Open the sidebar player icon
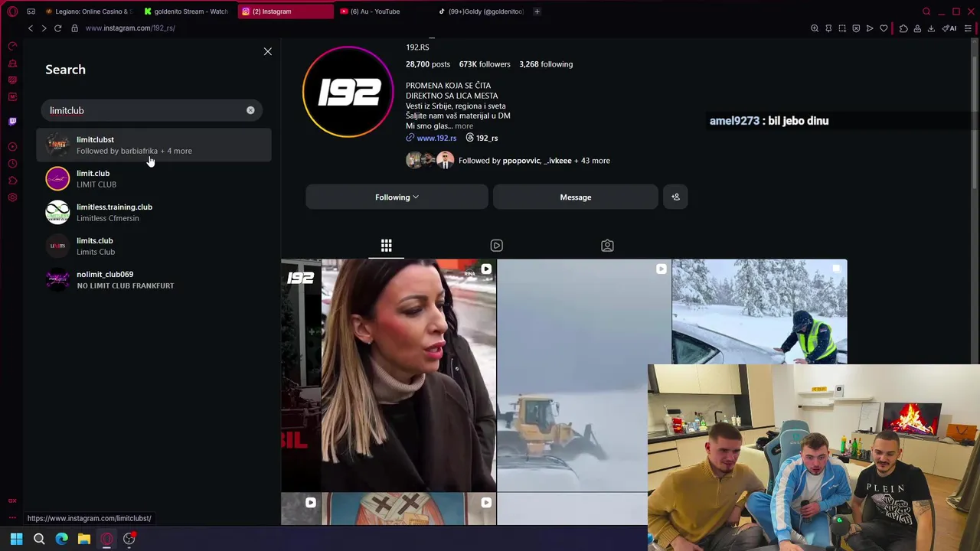Screen dimensions: 980x551 [x=12, y=147]
